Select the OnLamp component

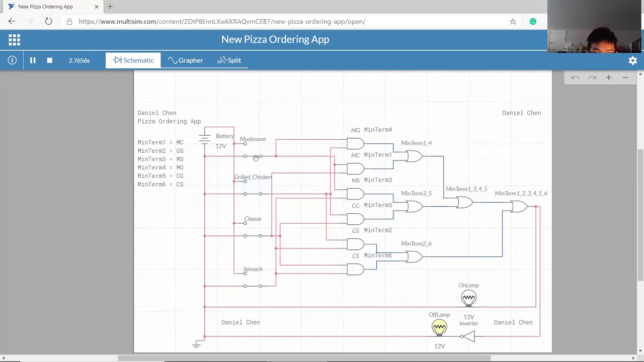[468, 298]
